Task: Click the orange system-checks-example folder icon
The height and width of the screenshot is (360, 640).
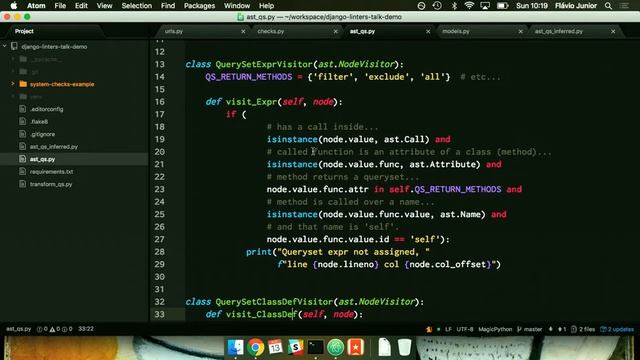Action: [x=23, y=84]
